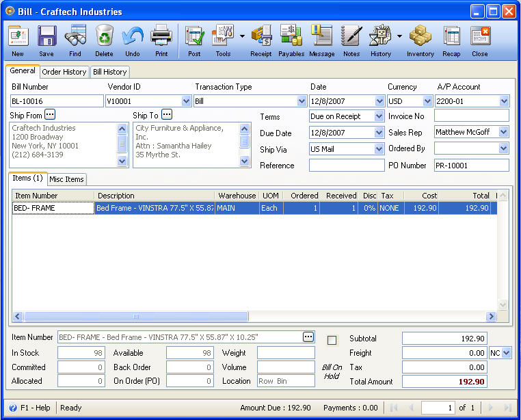Expand the History dropdown arrow
This screenshot has height=420, width=521.
[x=399, y=36]
